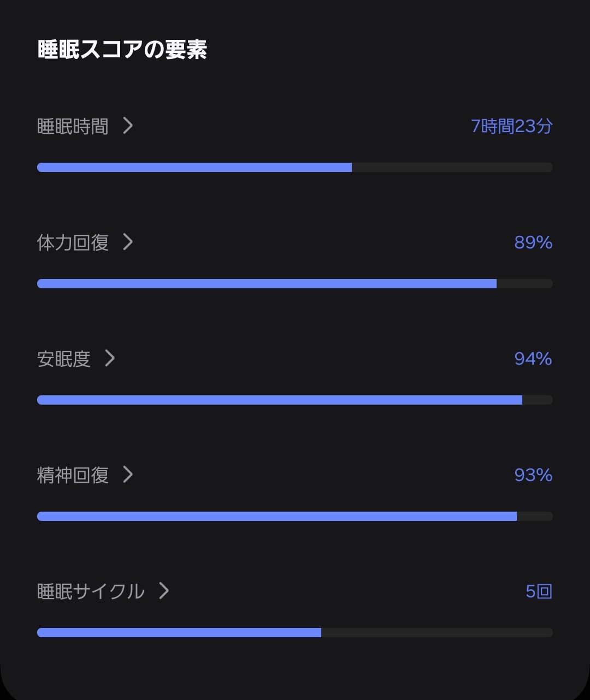Open the 体力回復 details label

pos(73,242)
